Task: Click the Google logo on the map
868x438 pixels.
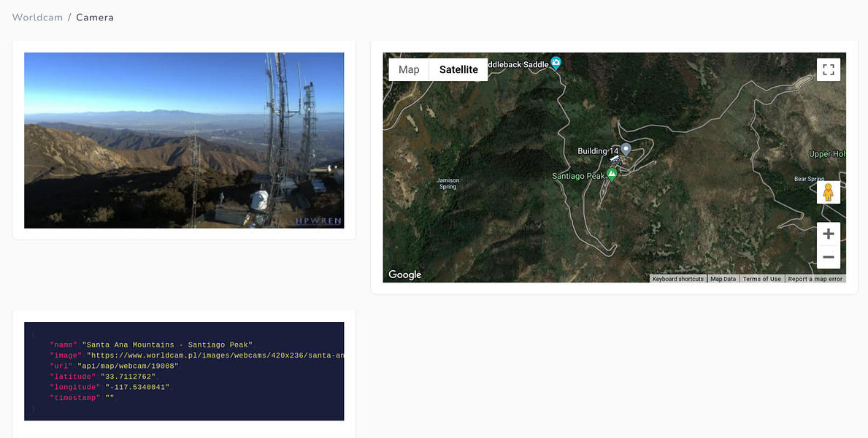Action: tap(404, 274)
